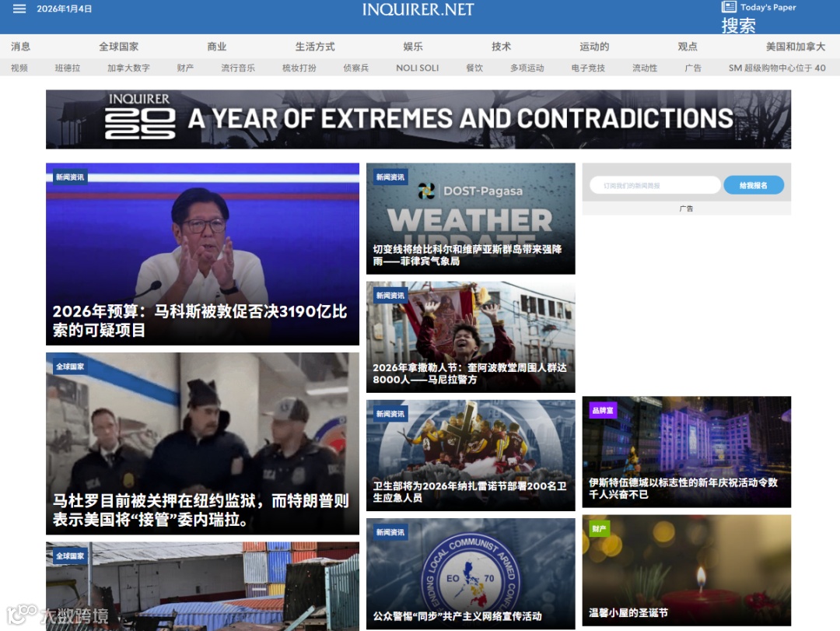Click 财产 in the sub navigation
Image resolution: width=840 pixels, height=631 pixels.
click(x=185, y=68)
